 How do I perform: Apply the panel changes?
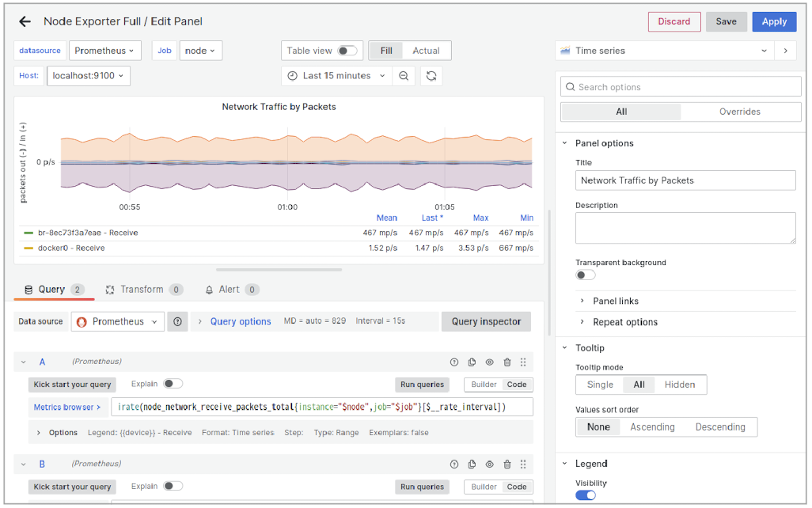[x=774, y=21]
